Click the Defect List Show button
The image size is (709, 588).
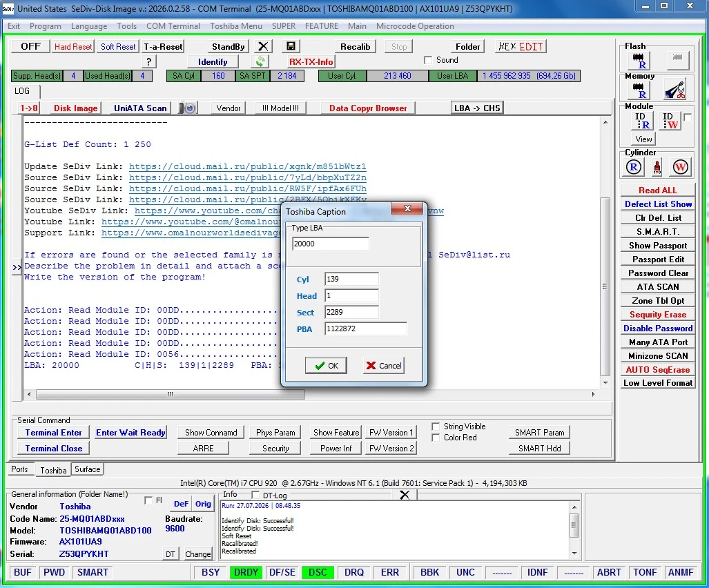coord(658,204)
